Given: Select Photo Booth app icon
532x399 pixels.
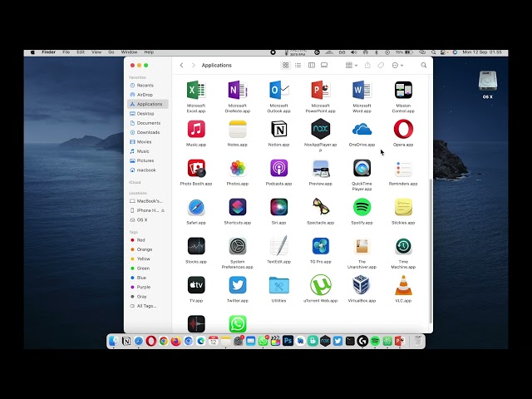Looking at the screenshot, I should [196, 168].
